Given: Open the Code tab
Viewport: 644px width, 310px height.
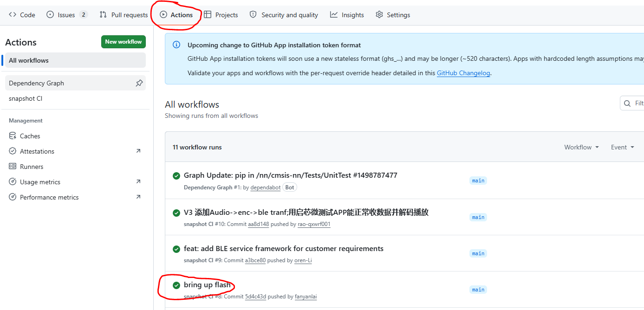Looking at the screenshot, I should tap(22, 15).
